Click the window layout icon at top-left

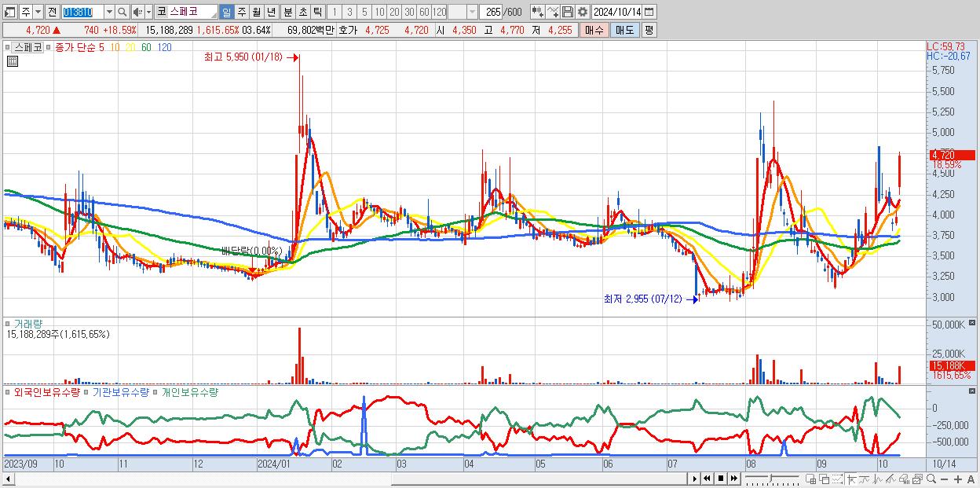[9, 12]
